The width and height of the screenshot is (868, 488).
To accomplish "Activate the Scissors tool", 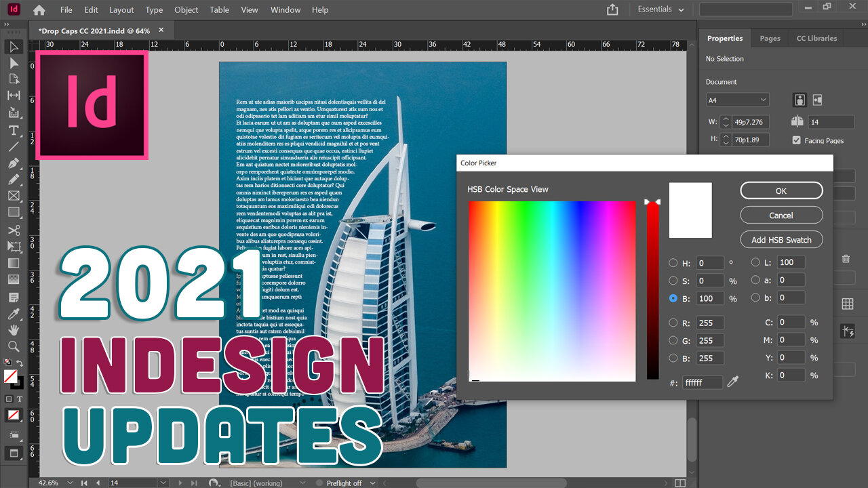I will coord(14,230).
